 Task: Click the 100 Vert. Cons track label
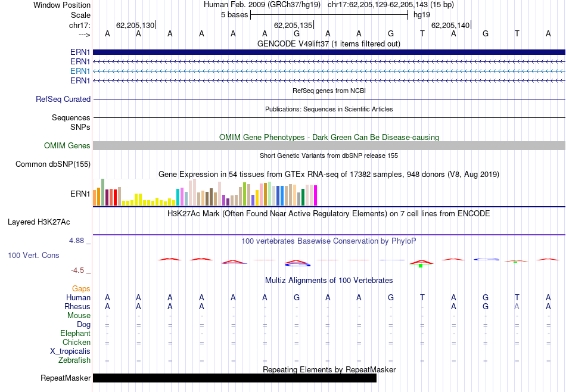pyautogui.click(x=33, y=255)
